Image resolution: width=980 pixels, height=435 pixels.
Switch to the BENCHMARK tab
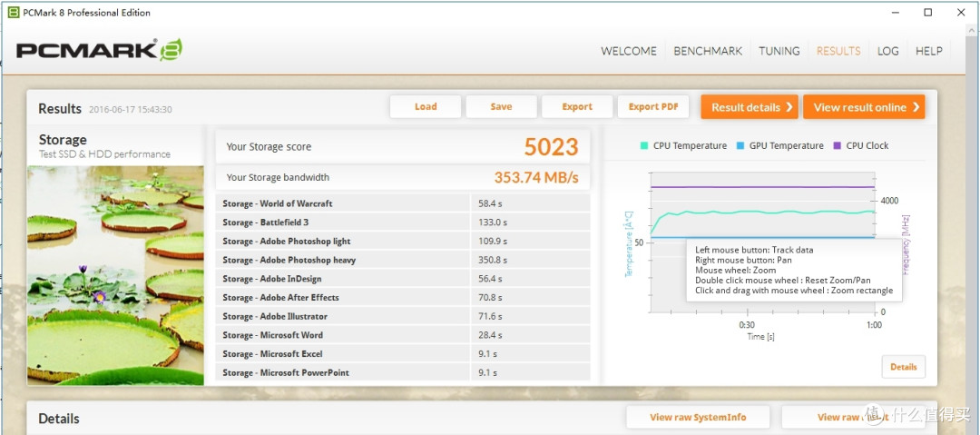[708, 52]
